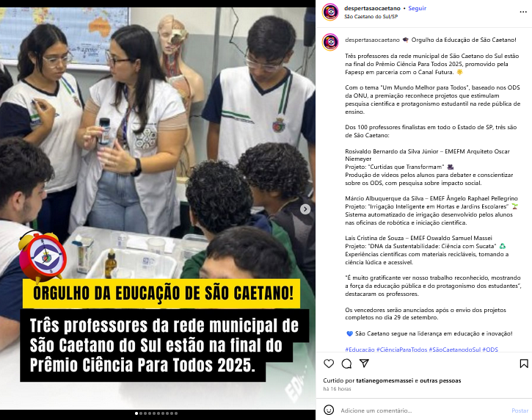Open comments via the speech bubble icon
Viewport: 532px width, 420px height.
(x=346, y=363)
